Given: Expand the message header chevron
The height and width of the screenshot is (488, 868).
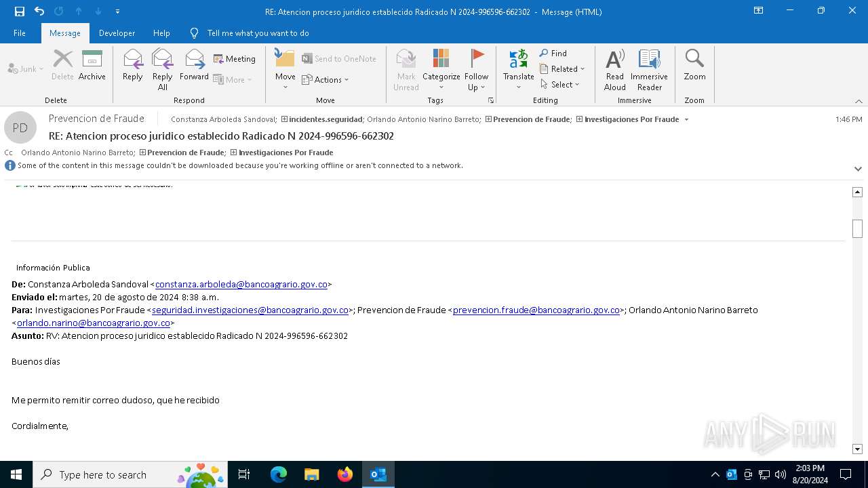Looking at the screenshot, I should (x=858, y=168).
